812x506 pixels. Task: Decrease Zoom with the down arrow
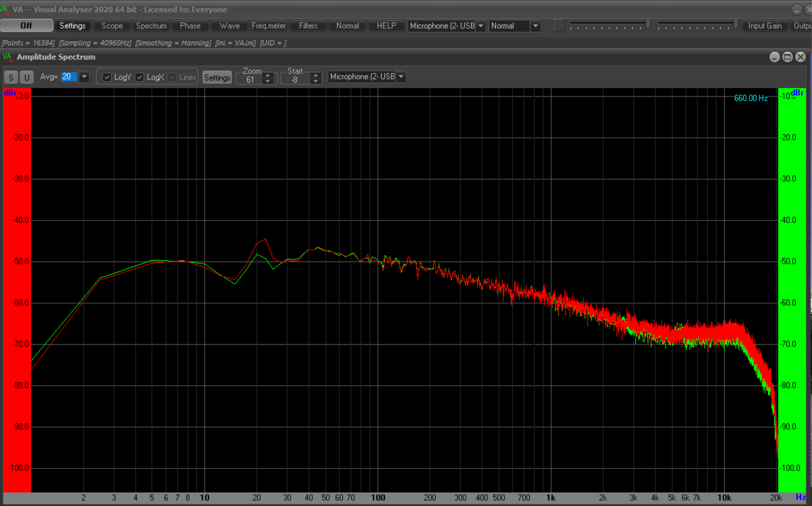(267, 81)
